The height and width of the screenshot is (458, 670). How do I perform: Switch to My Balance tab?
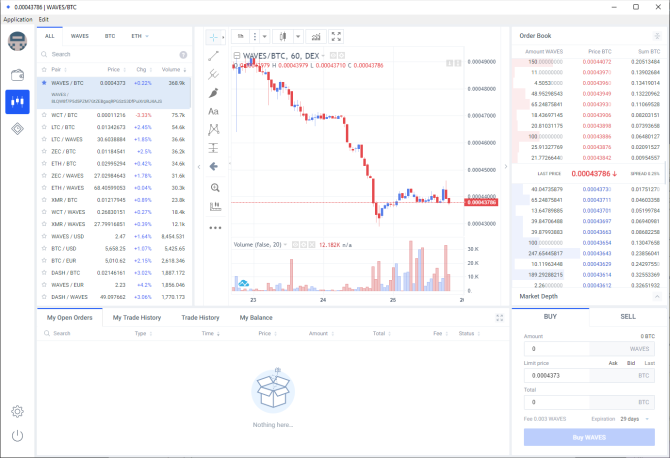(x=256, y=317)
